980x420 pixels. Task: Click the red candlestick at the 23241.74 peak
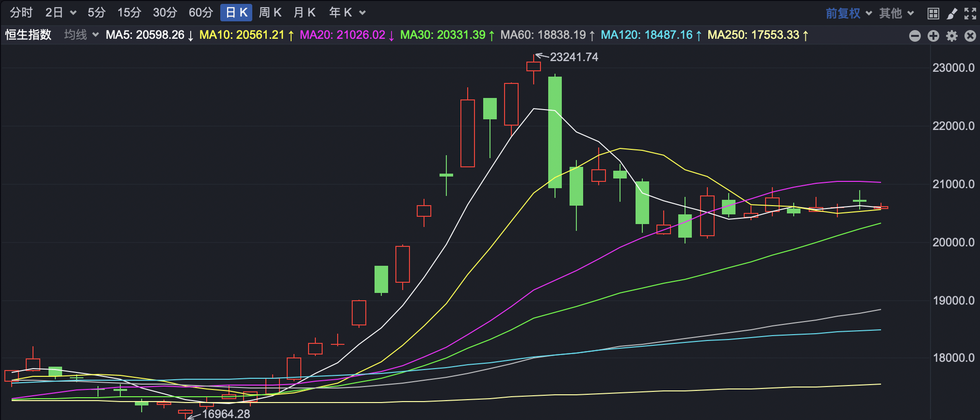(x=534, y=66)
